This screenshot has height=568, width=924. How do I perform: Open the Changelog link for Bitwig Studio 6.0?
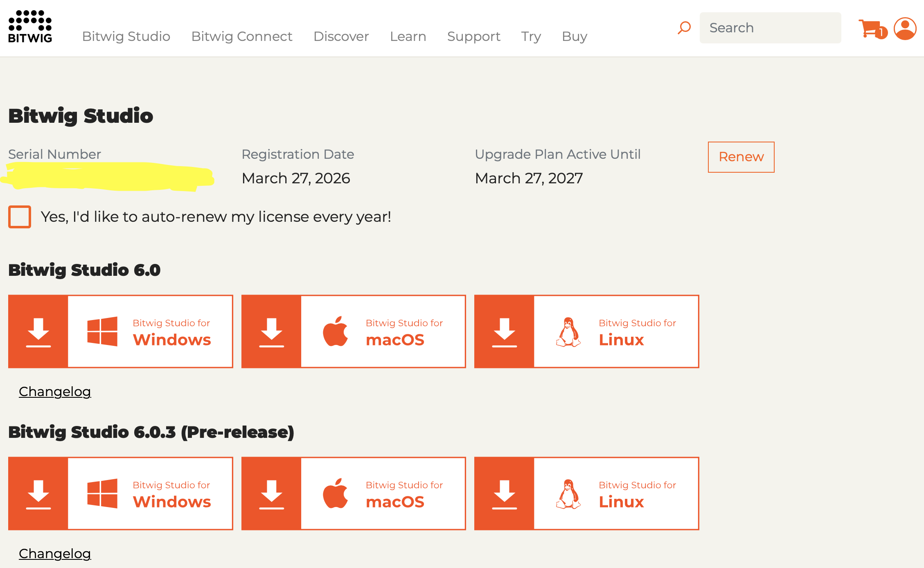(55, 392)
